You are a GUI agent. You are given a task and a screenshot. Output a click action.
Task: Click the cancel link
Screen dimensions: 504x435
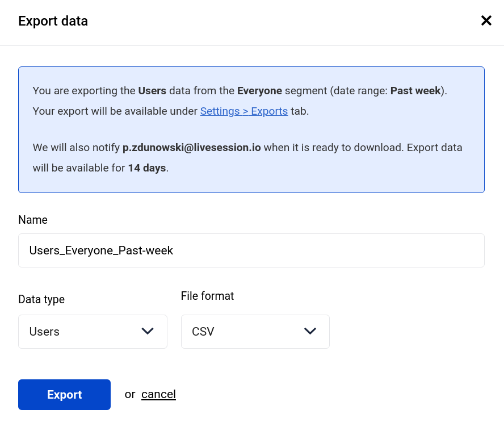pyautogui.click(x=158, y=394)
